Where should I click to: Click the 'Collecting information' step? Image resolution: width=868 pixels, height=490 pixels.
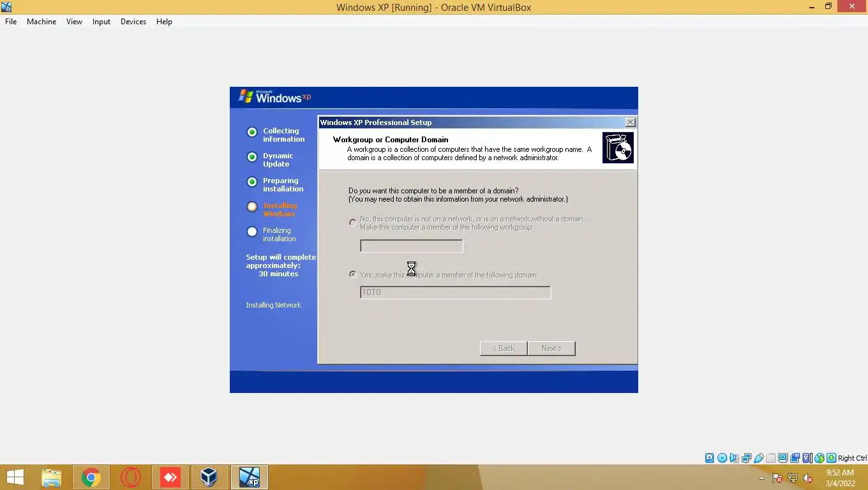pyautogui.click(x=283, y=135)
